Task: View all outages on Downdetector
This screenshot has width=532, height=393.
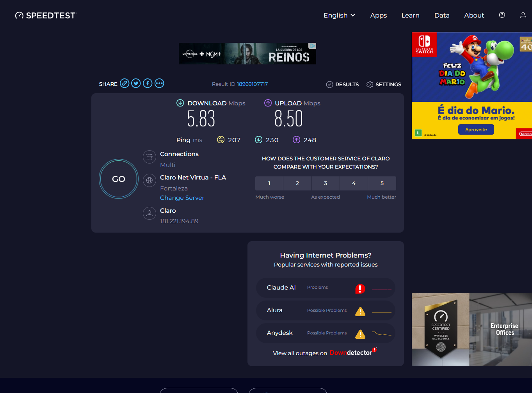Action: tap(324, 353)
